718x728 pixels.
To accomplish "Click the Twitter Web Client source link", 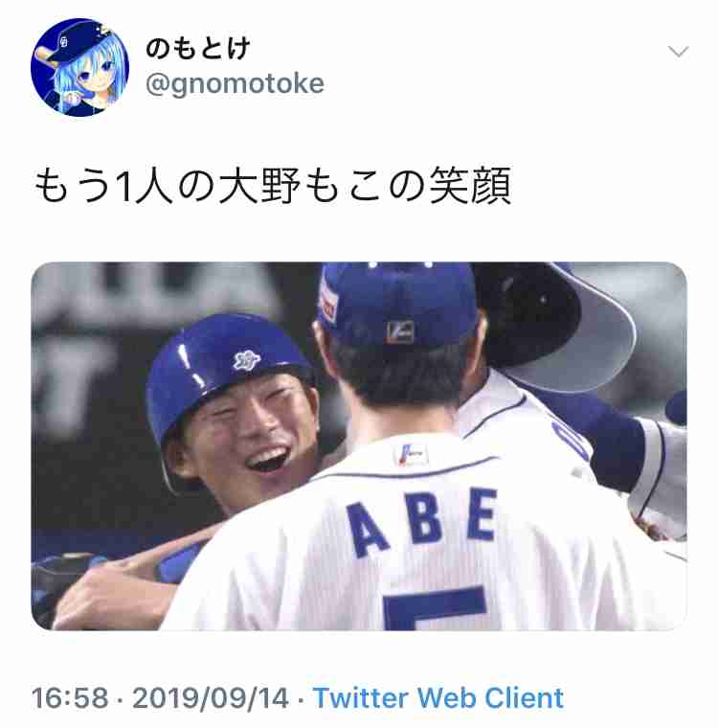I will click(x=438, y=697).
